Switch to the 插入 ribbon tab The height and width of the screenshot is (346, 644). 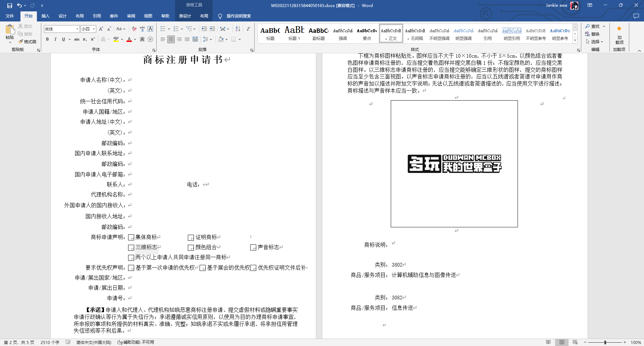(45, 16)
